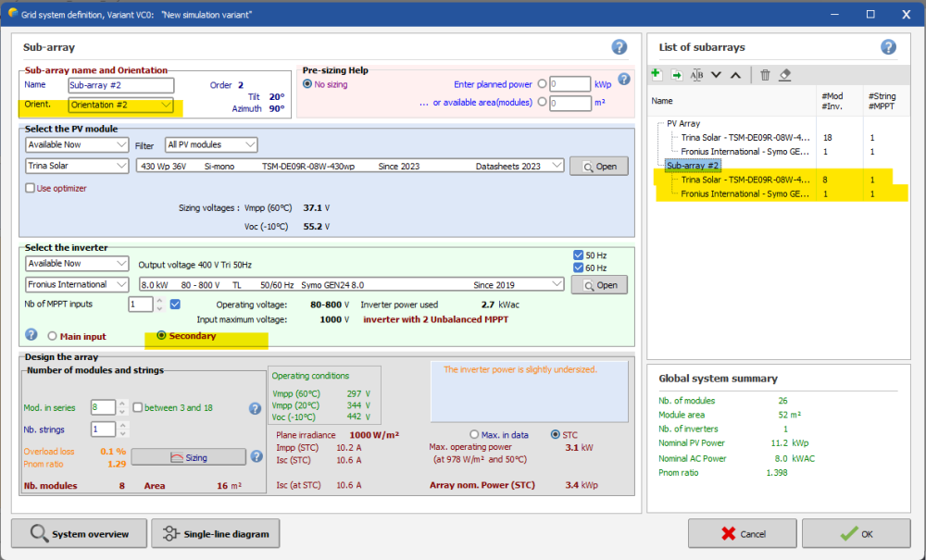Enable the Use optimizer checkbox

pyautogui.click(x=31, y=188)
